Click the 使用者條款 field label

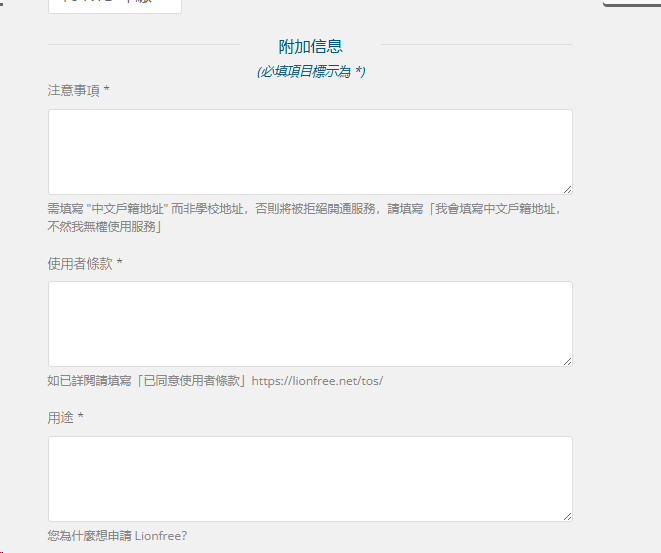pos(80,263)
